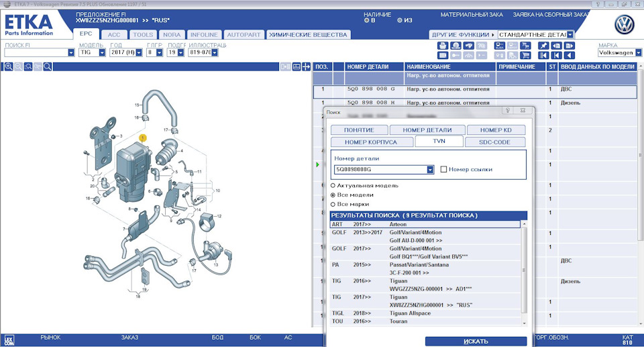Screen dimensions: 644x347
Task: Select the Актуальная модель radio option
Action: pos(333,186)
